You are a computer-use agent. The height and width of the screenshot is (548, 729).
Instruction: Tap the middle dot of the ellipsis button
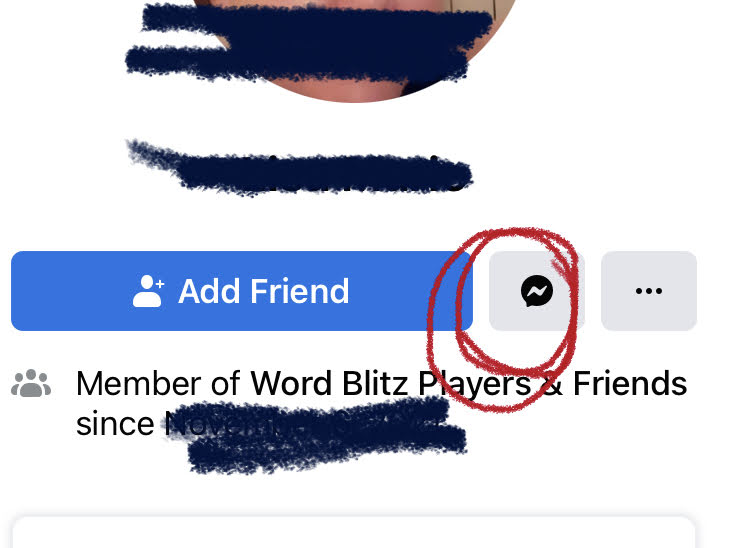coord(649,291)
